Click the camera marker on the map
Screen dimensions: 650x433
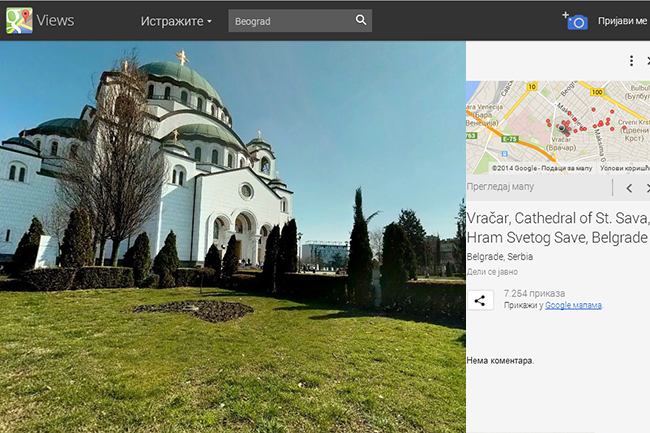point(563,129)
